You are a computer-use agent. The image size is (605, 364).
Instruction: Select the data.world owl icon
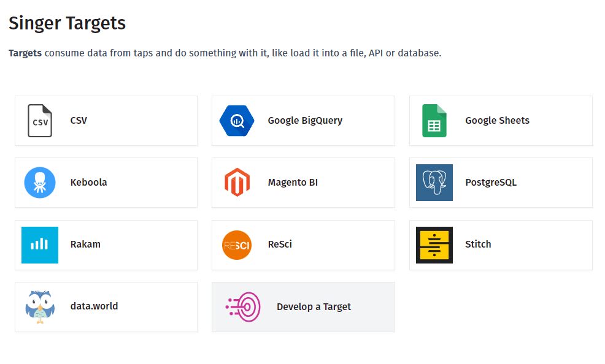coord(39,306)
